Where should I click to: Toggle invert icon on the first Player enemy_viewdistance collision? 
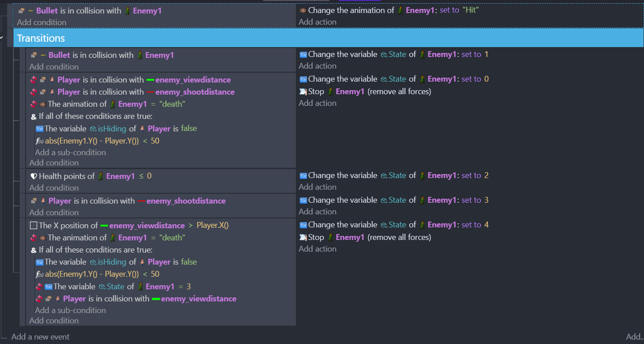coord(33,80)
